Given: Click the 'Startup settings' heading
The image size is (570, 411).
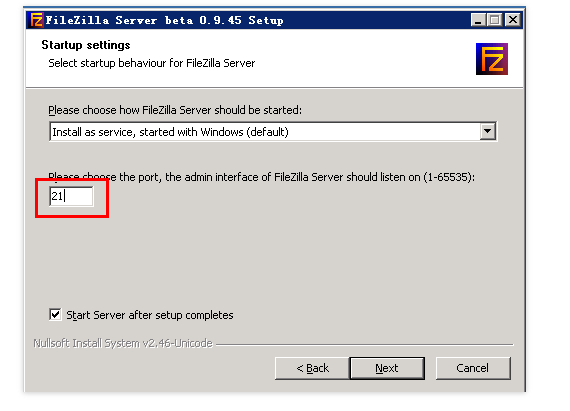Looking at the screenshot, I should (x=86, y=45).
